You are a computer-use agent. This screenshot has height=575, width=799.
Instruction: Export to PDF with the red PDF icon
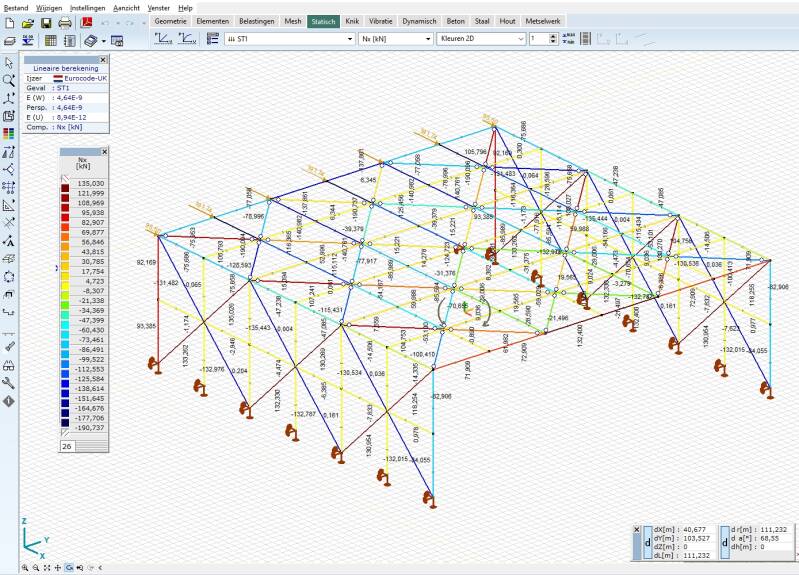(87, 23)
